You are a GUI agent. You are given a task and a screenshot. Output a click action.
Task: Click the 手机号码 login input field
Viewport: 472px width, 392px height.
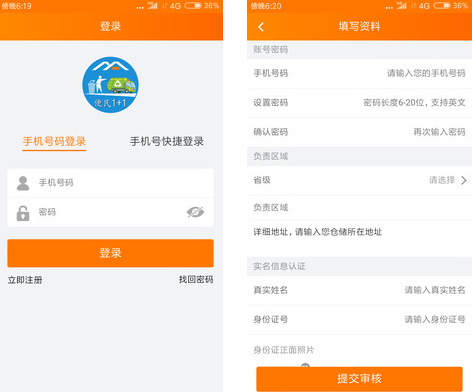[110, 183]
